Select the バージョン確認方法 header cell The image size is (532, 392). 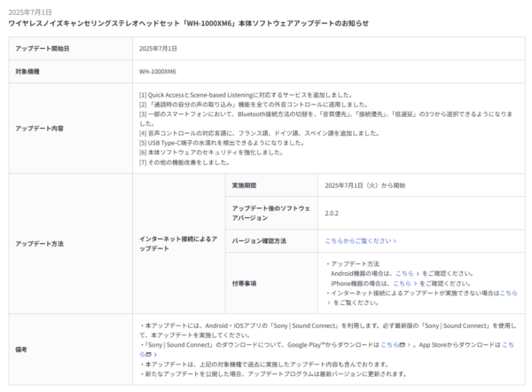point(272,241)
